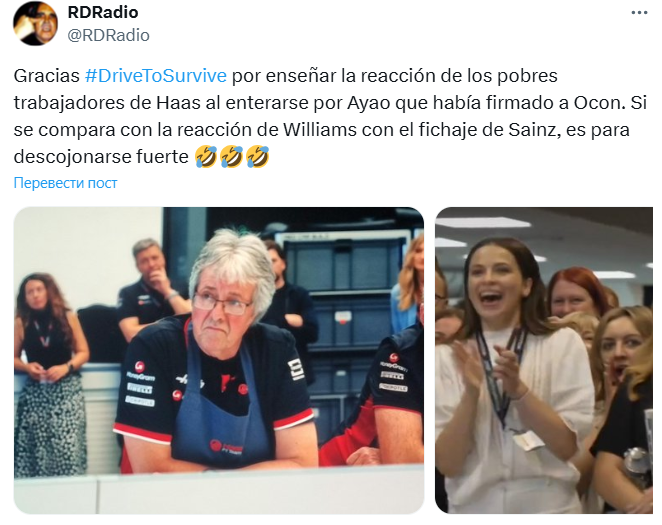Click the Перевести пост translate link

pos(65,183)
